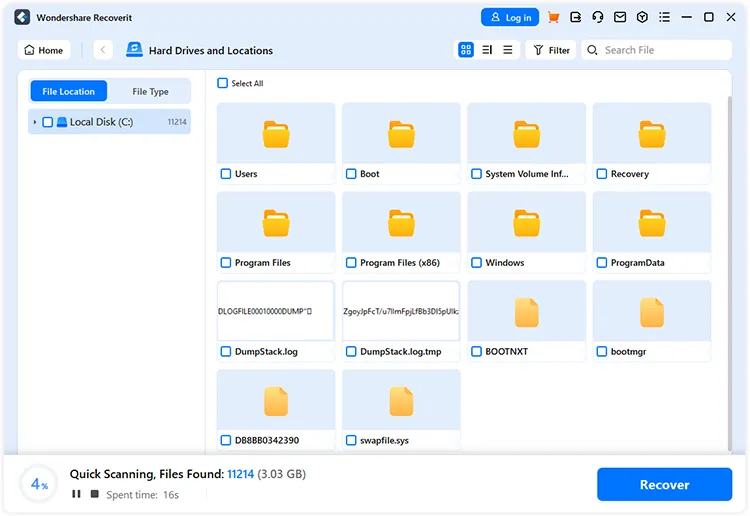Switch to the File Location tab

[68, 91]
